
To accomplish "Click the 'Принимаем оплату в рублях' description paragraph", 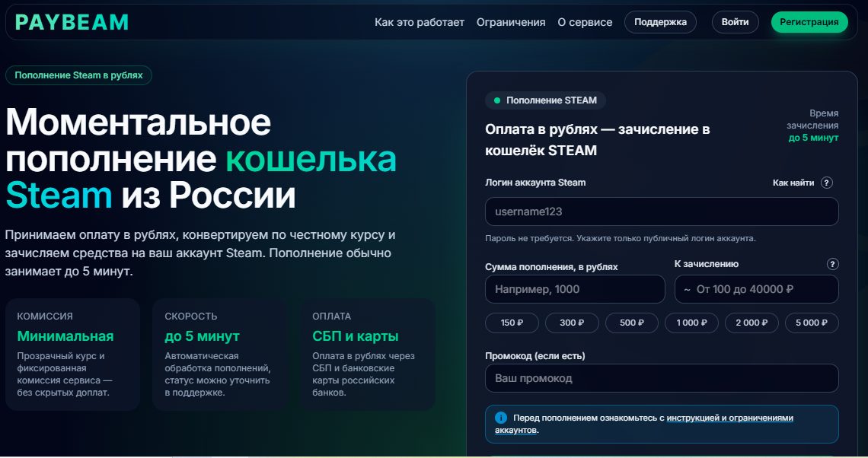I will (199, 253).
